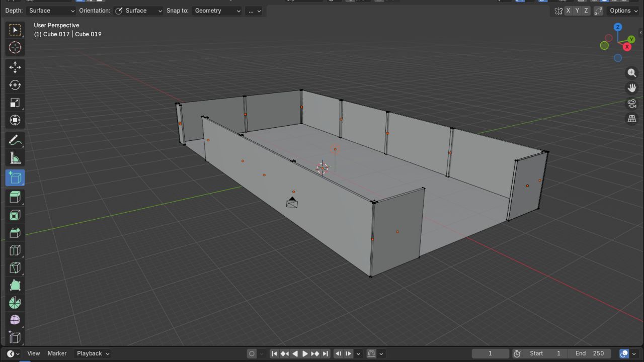Pick the Rotate tool
The image size is (644, 362).
pos(15,85)
